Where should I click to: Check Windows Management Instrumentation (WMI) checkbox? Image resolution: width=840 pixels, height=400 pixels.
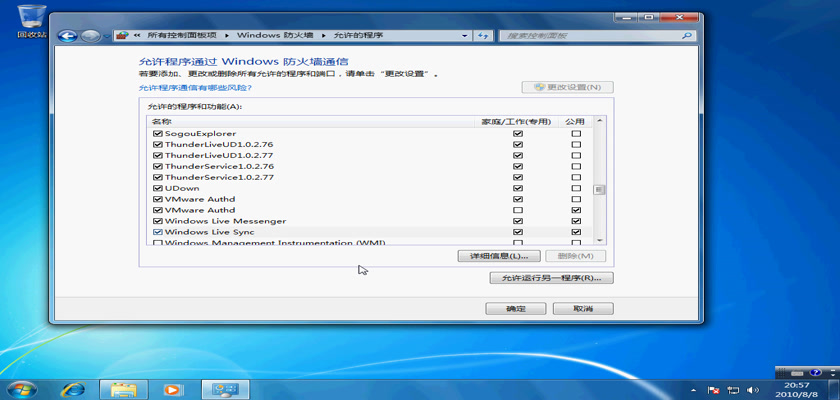(157, 243)
